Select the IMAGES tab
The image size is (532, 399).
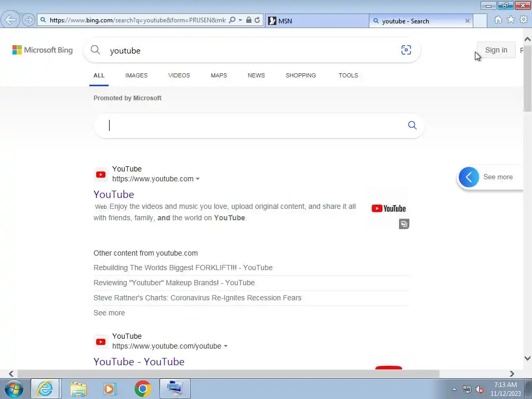tap(137, 75)
